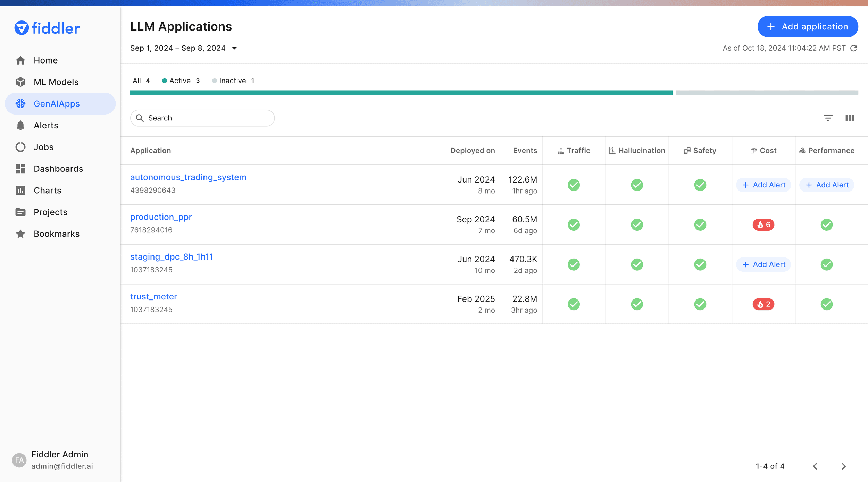Click Traffic status check for autonomous_trading_system
The height and width of the screenshot is (482, 868).
pyautogui.click(x=574, y=185)
